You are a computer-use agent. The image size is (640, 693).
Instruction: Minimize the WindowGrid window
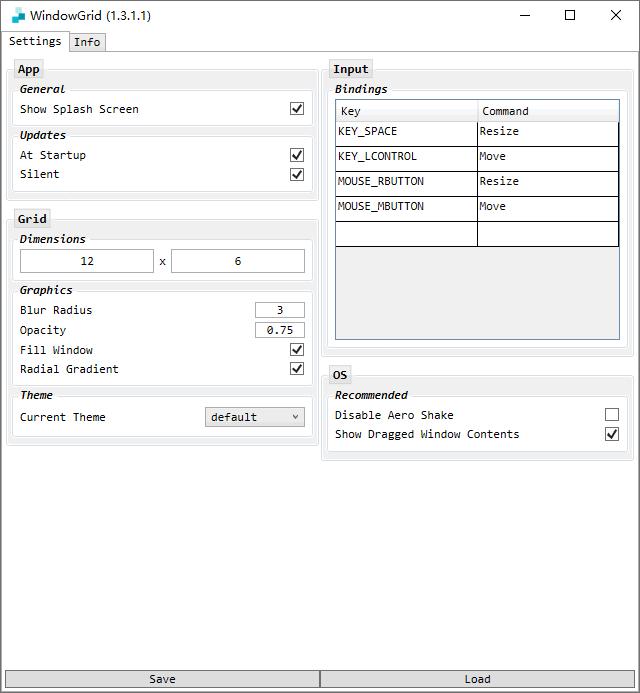[x=525, y=15]
